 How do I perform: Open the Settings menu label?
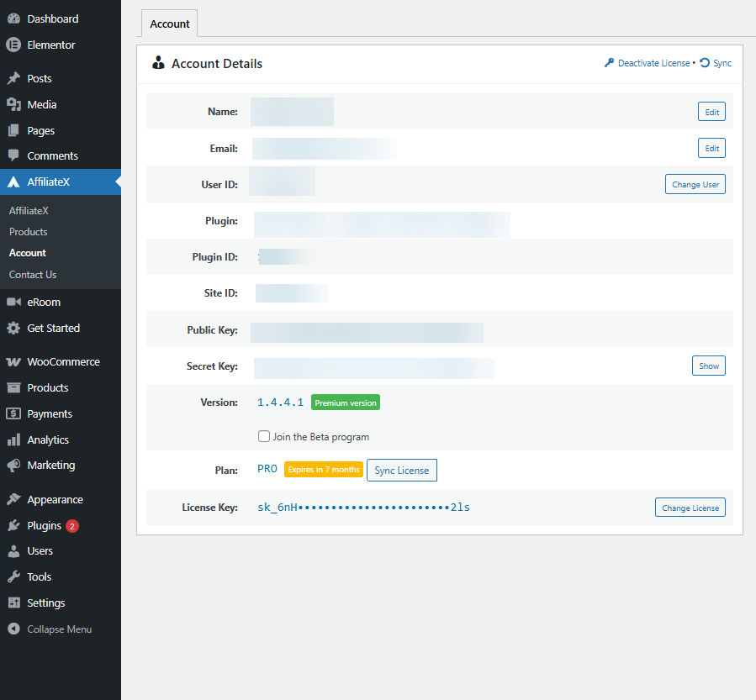click(x=45, y=603)
